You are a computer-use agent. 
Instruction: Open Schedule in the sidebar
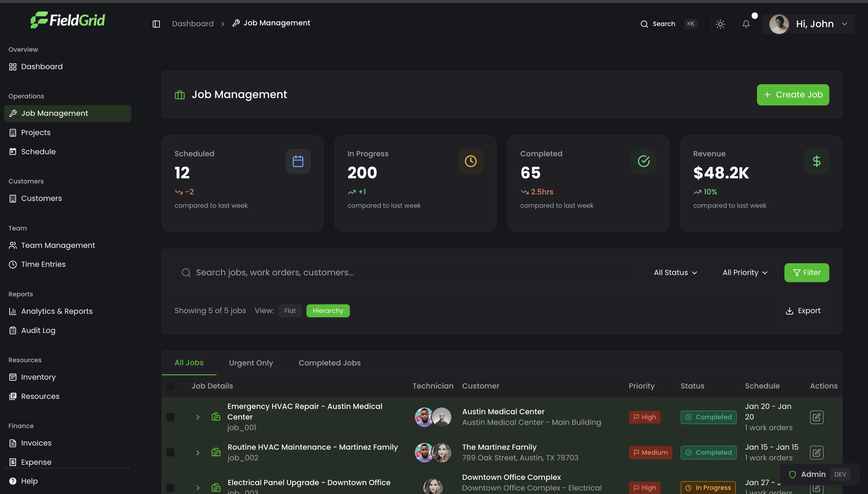(67, 152)
